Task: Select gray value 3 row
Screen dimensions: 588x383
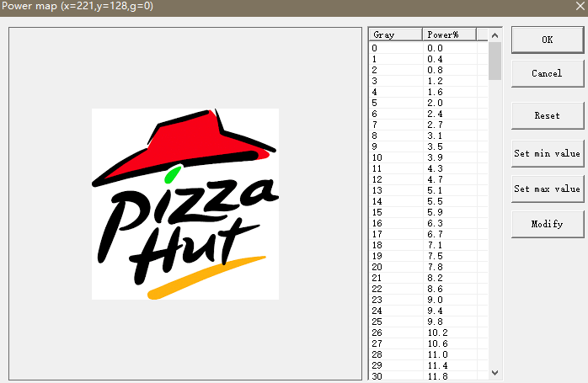Action: [x=429, y=81]
